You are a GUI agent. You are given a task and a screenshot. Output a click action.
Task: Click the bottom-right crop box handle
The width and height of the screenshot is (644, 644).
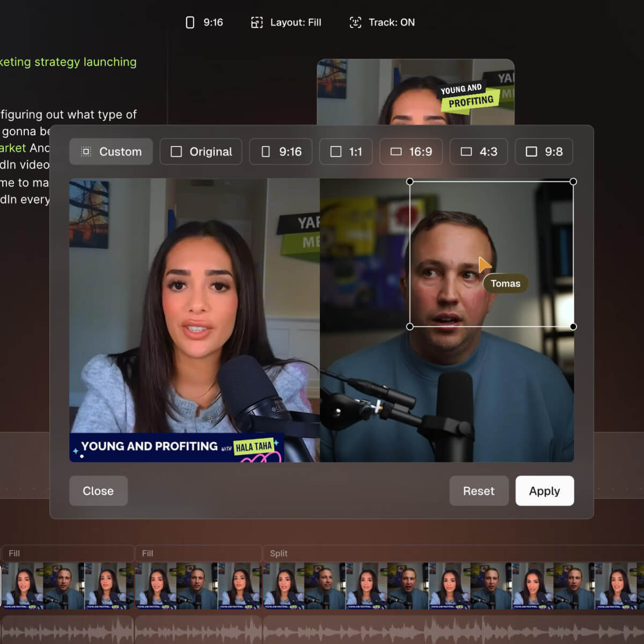(x=573, y=326)
